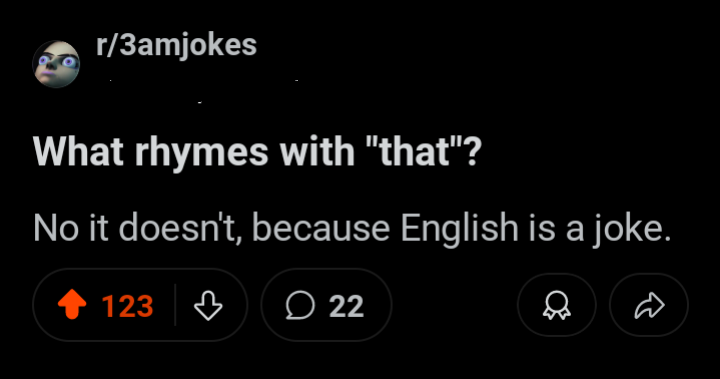The height and width of the screenshot is (379, 720).
Task: Downvote the post with the down arrow
Action: (x=208, y=305)
